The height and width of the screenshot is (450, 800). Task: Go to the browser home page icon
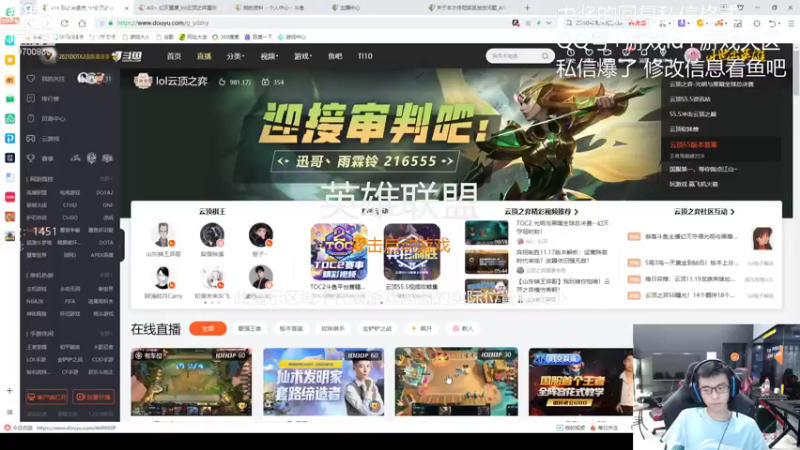(82, 23)
